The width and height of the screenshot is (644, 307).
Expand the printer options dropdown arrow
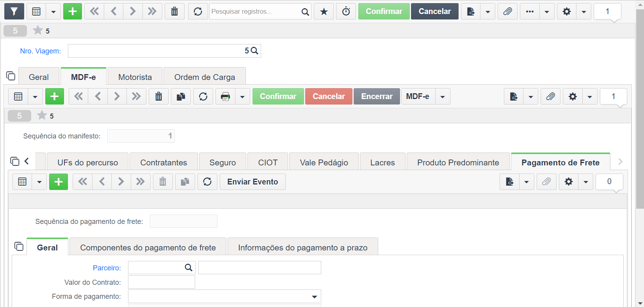pyautogui.click(x=242, y=96)
